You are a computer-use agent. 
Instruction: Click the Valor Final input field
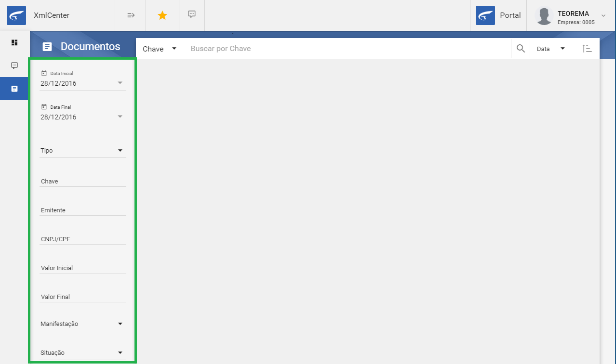point(83,297)
